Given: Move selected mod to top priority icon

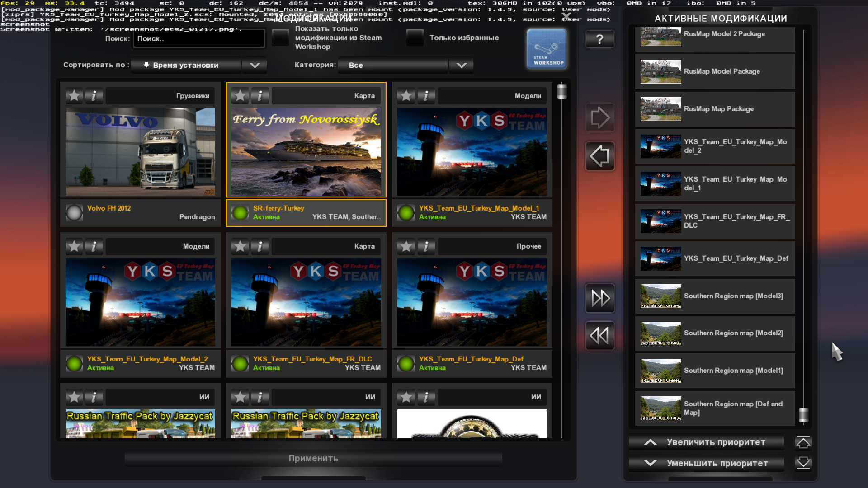Looking at the screenshot, I should pyautogui.click(x=803, y=442).
